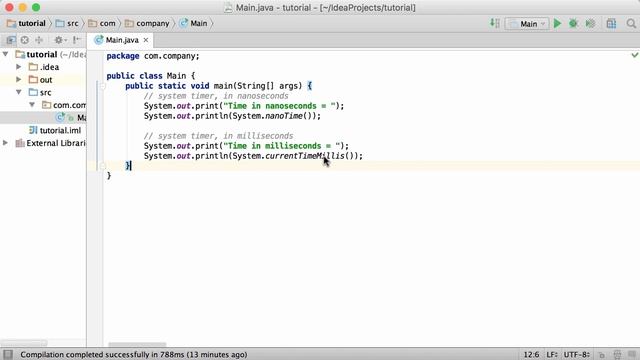Click the memory indicator icon at status bar end

[632, 355]
